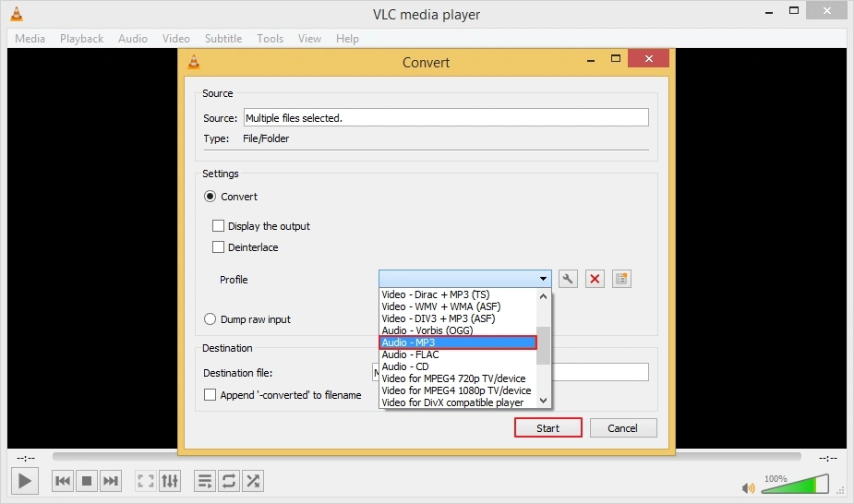Mute audio using speaker icon

pyautogui.click(x=749, y=487)
